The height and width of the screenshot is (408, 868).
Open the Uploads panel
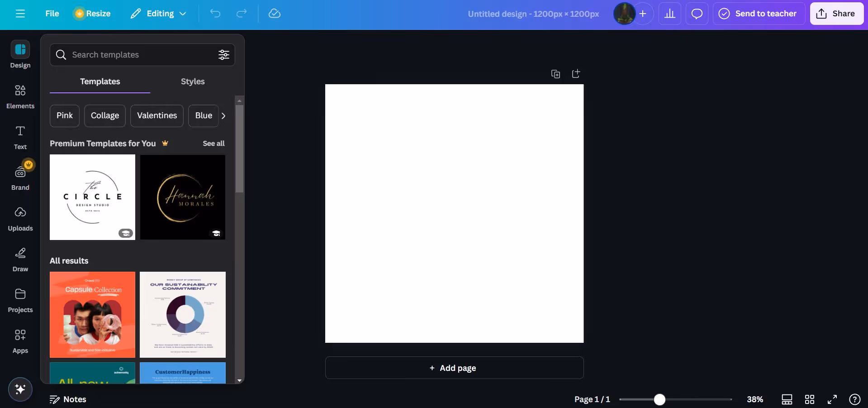[20, 218]
